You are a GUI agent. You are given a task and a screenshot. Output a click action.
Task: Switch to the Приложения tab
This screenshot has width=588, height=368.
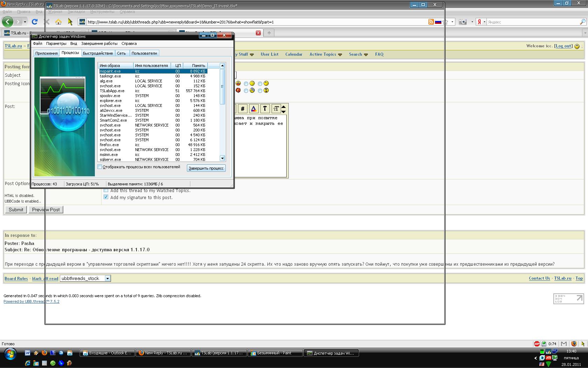click(x=46, y=53)
